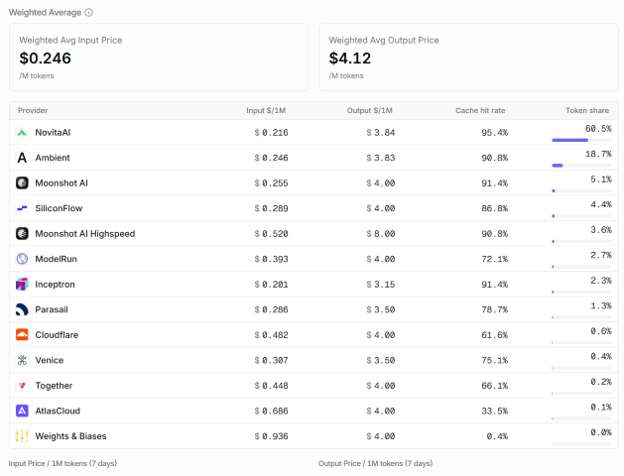Screen dimensions: 624x476
Task: Click Moonshot AI token share bar
Action: pos(581,191)
